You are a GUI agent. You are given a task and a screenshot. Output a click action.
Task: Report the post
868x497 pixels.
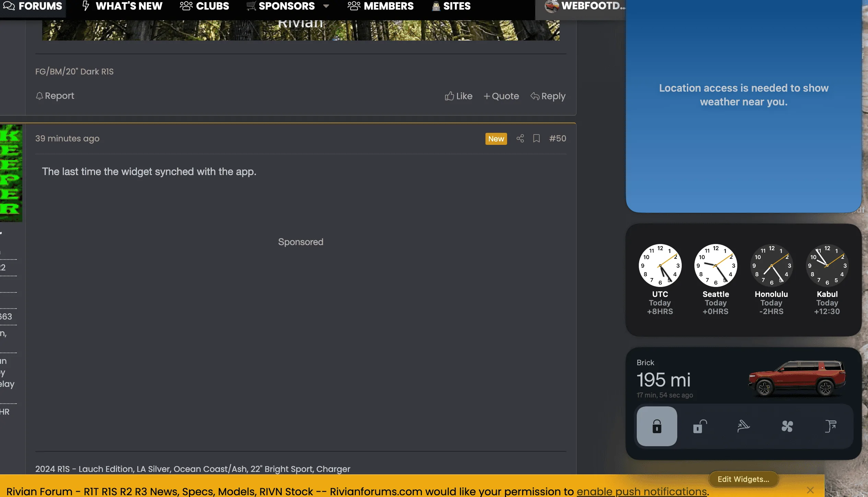click(55, 96)
